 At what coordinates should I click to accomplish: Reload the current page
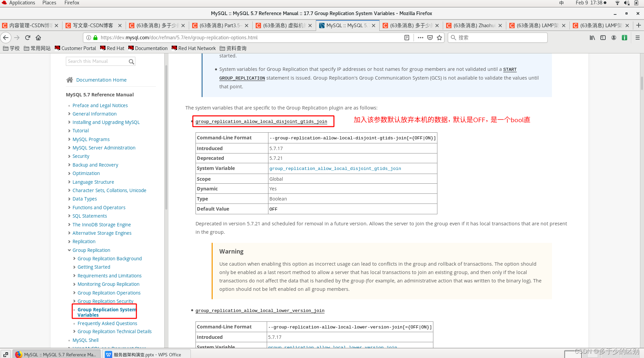[x=28, y=38]
